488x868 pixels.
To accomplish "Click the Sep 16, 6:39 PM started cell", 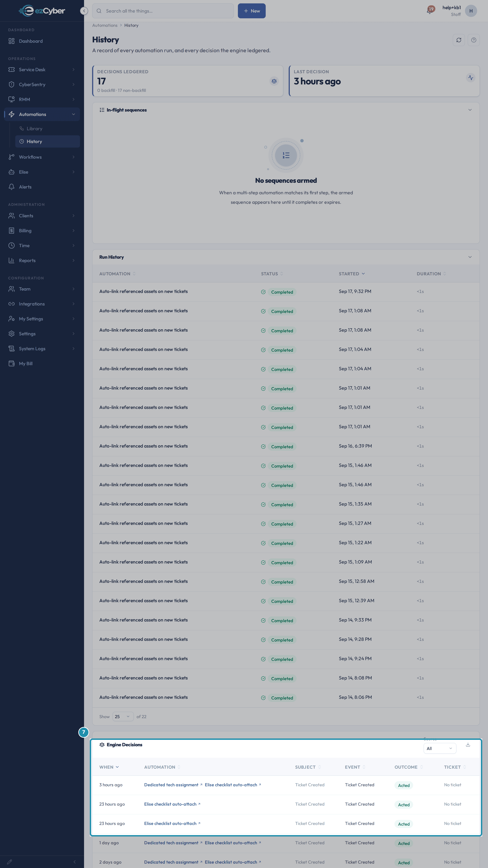I will click(x=355, y=446).
